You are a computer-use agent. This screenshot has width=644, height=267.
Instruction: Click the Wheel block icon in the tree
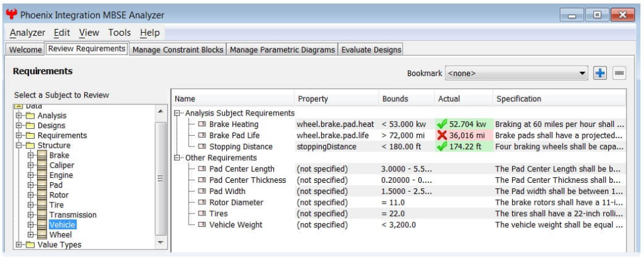(x=41, y=234)
